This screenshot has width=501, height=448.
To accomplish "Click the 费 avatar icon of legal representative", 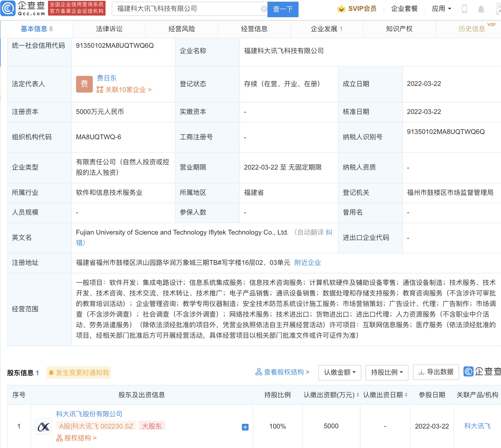I will click(84, 84).
